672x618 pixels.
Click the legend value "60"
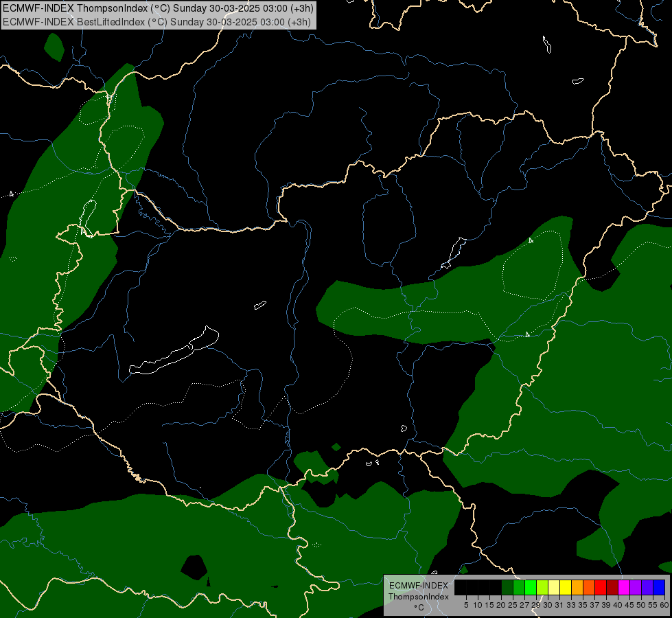(x=664, y=605)
